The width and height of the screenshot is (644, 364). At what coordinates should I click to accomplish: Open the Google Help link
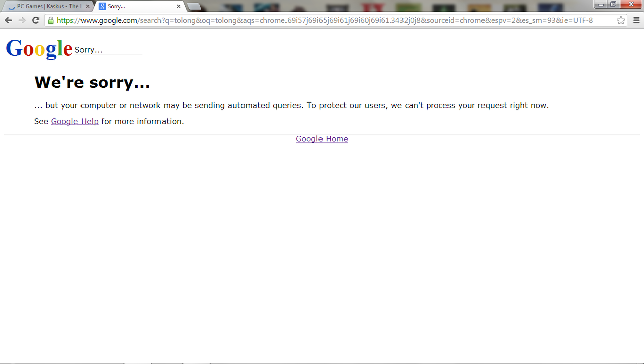click(74, 121)
